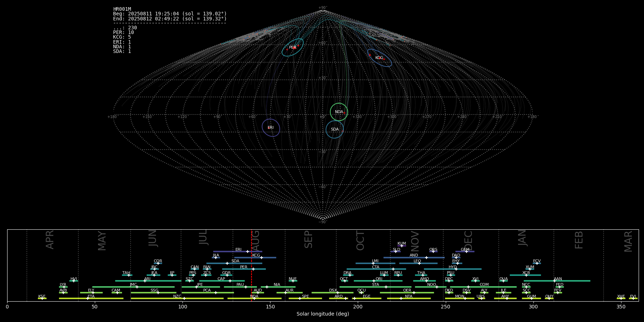The image size is (644, 322).
Task: Select the SDA radiant circle on sky map
Action: coord(335,130)
